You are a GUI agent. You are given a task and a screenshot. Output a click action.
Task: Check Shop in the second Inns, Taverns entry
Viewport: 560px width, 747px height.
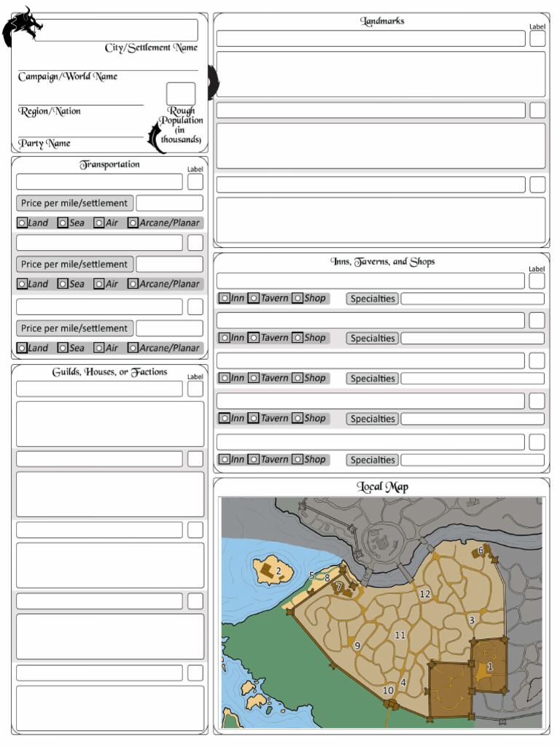(297, 338)
